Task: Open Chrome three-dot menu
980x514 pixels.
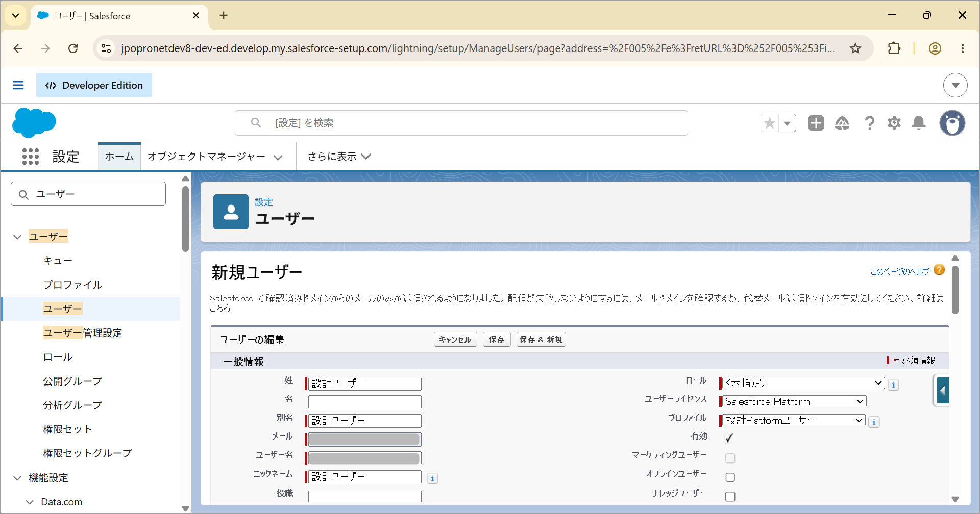Action: [963, 48]
